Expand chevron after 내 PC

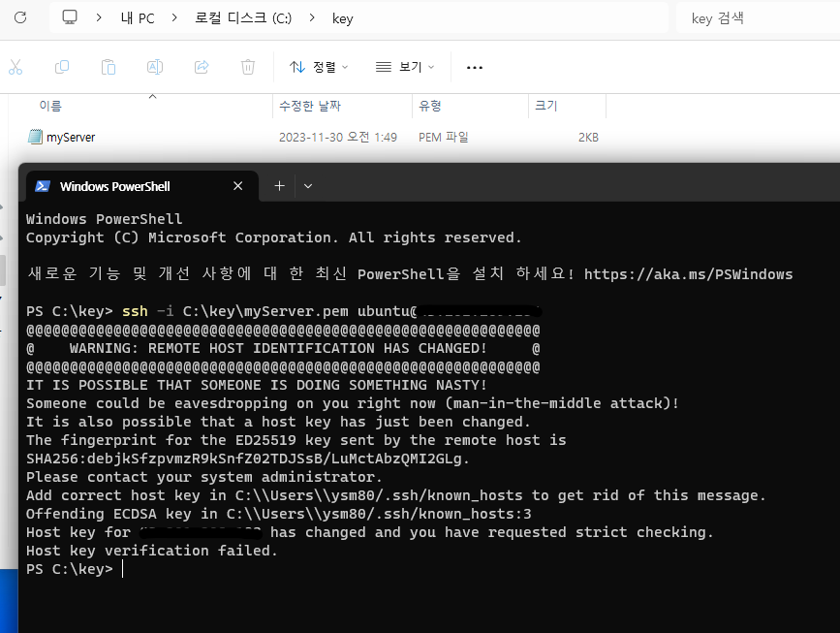(174, 17)
